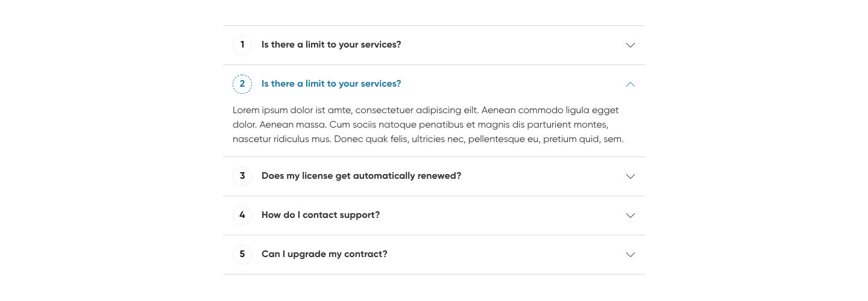
Task: Expand the license renewal question chevron
Action: pos(631,176)
